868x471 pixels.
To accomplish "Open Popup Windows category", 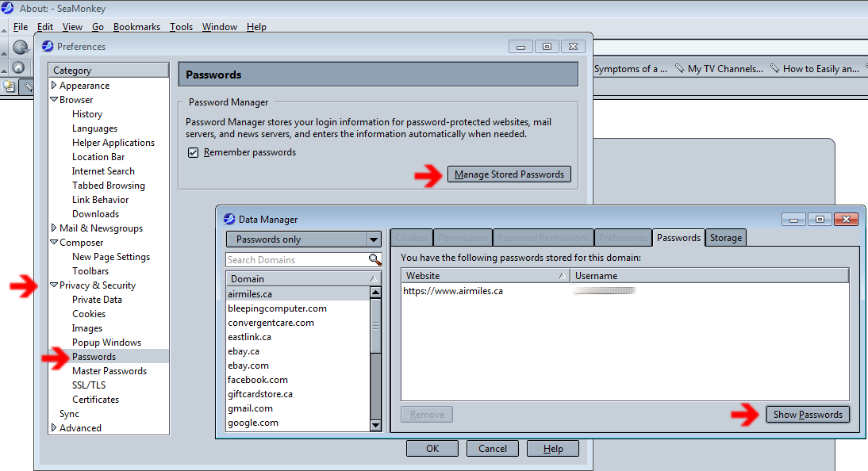I will click(106, 342).
